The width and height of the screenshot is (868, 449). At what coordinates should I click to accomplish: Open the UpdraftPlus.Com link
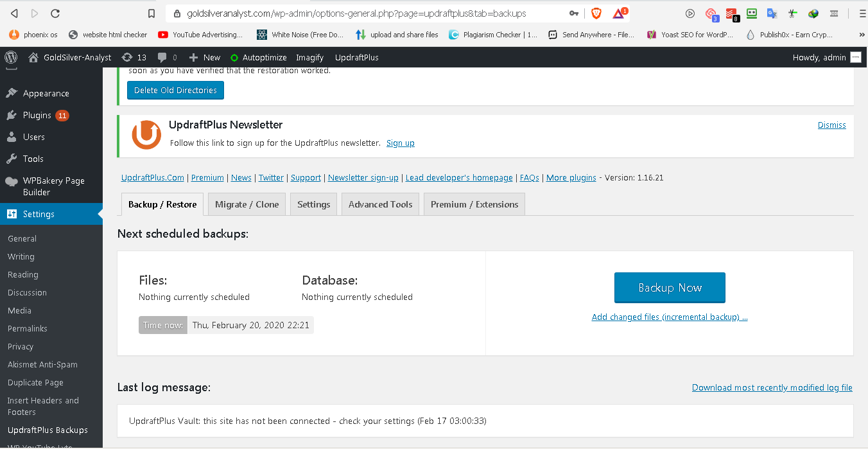(153, 177)
